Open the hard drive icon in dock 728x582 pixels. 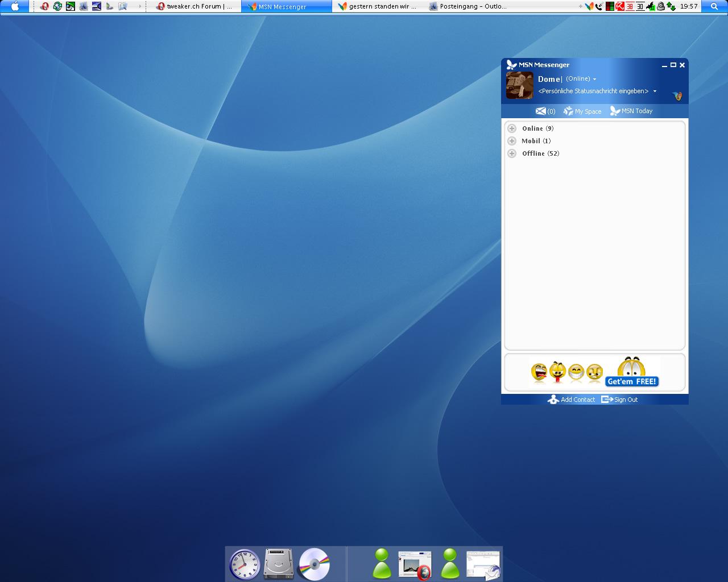click(279, 564)
